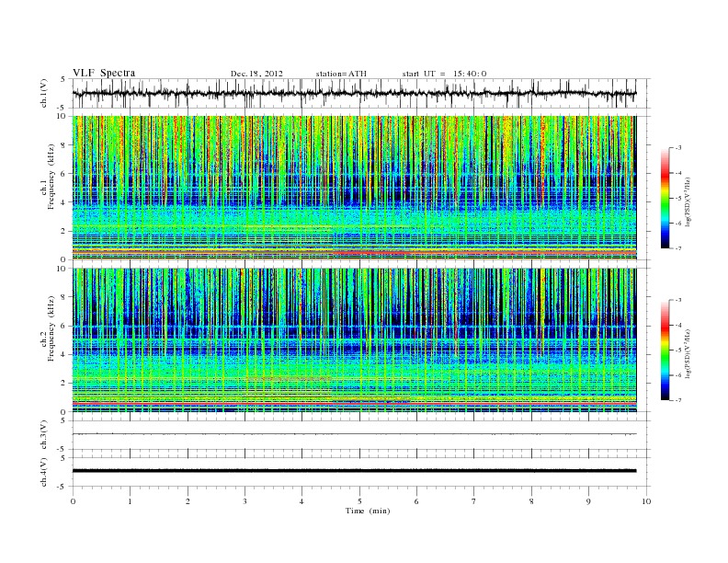Click the date 'Dec. 18, 2012'
The width and height of the screenshot is (728, 563).
pyautogui.click(x=256, y=74)
